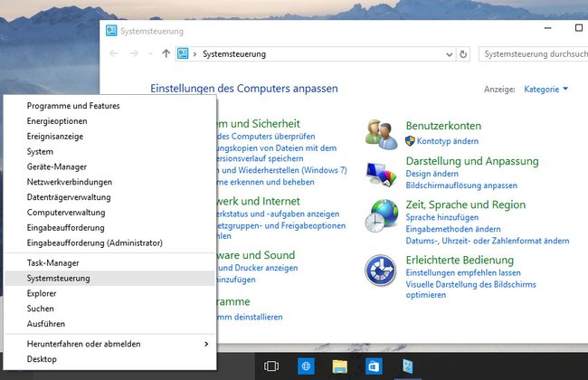Click the Systemsteuerung icon in the window title bar
588x380 pixels.
(111, 31)
